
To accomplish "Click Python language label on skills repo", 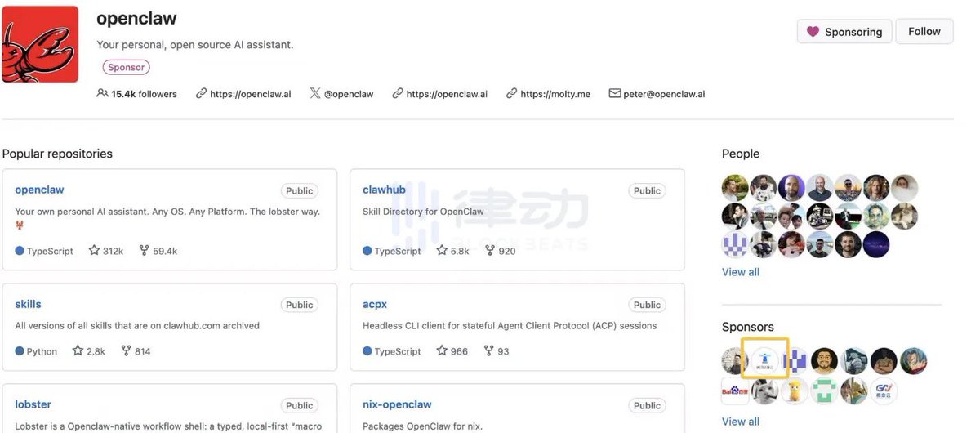I will (x=36, y=351).
